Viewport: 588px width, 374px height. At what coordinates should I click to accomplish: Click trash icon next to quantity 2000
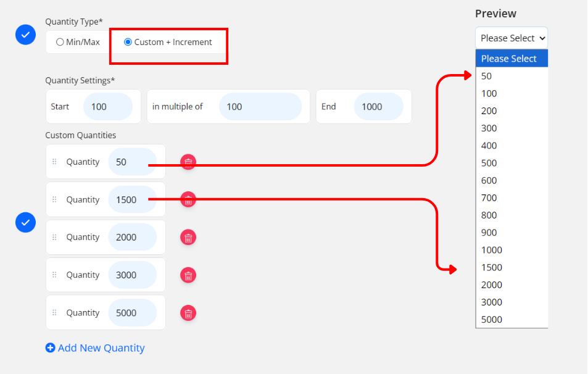pos(188,238)
